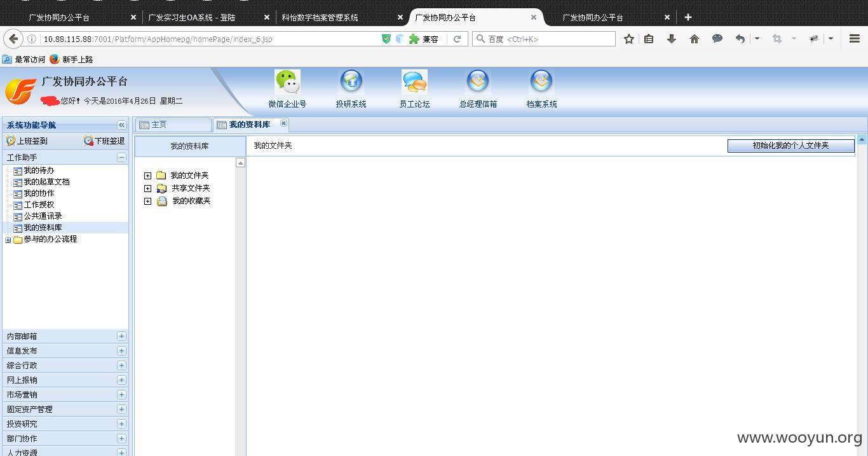Click the 我的收藏夹 favorites icon
This screenshot has width=868, height=456.
(162, 201)
